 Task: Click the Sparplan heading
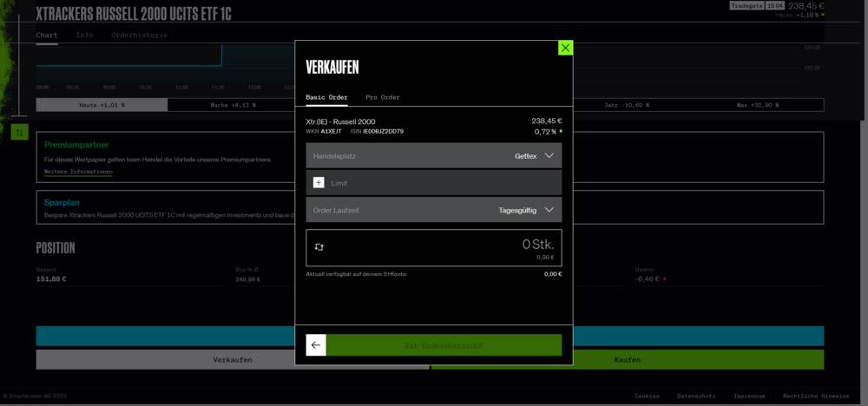[62, 202]
